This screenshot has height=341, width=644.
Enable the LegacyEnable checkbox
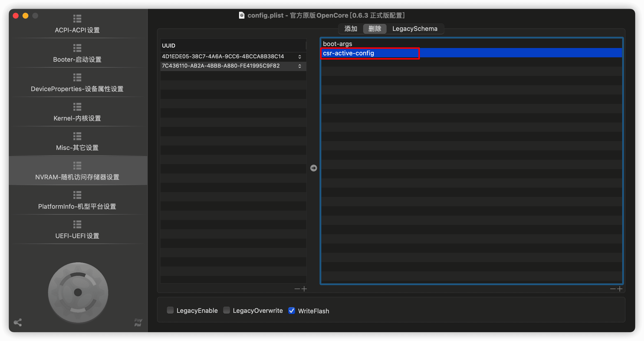[x=170, y=310]
